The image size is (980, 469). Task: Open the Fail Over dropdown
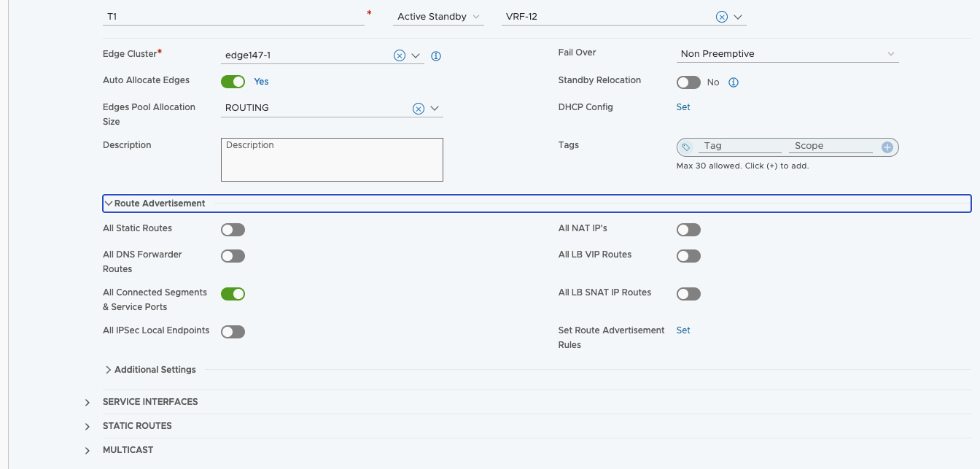tap(787, 54)
